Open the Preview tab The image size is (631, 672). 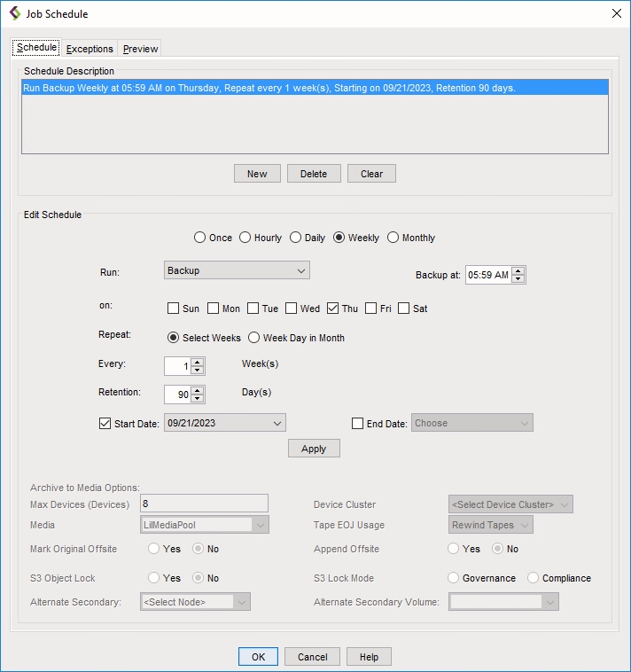point(140,49)
